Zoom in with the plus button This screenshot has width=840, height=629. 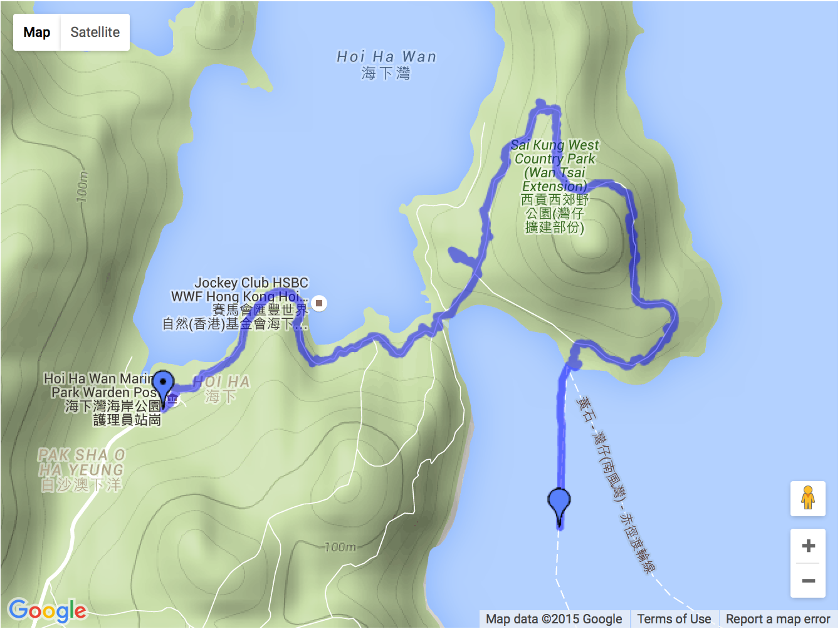(x=808, y=546)
